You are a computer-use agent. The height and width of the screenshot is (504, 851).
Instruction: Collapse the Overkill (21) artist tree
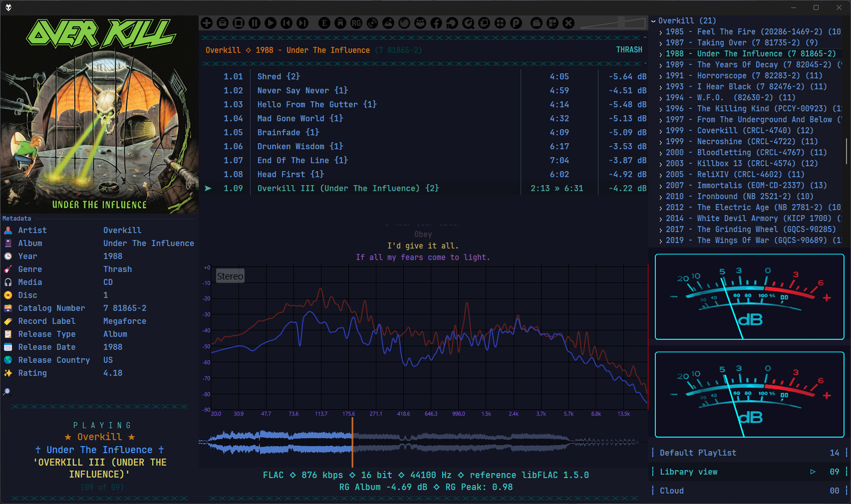[653, 21]
